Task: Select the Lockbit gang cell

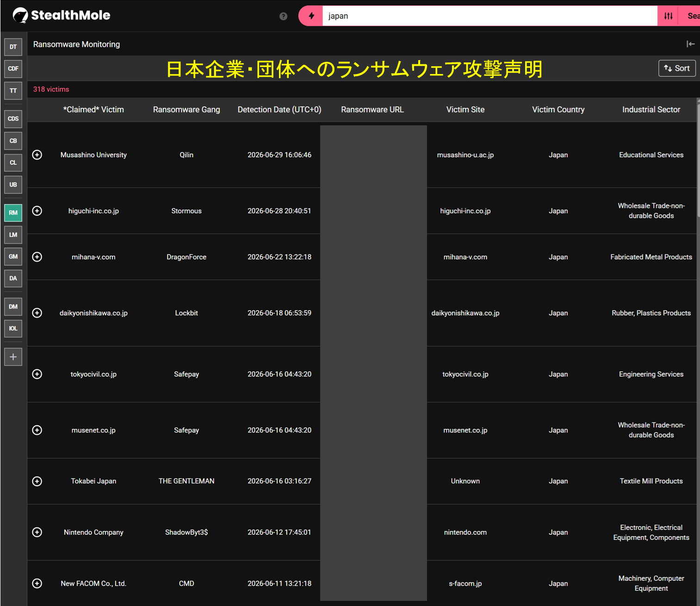Action: [186, 313]
